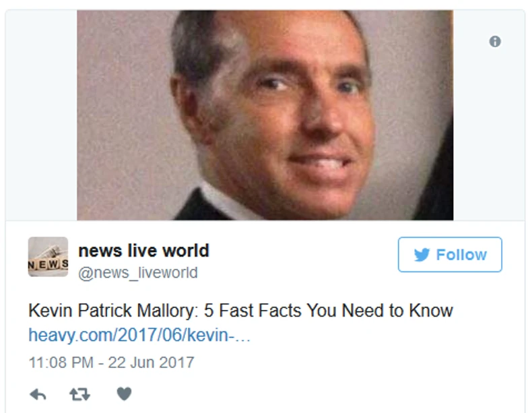
Task: Follow the news live world account
Action: pyautogui.click(x=450, y=255)
